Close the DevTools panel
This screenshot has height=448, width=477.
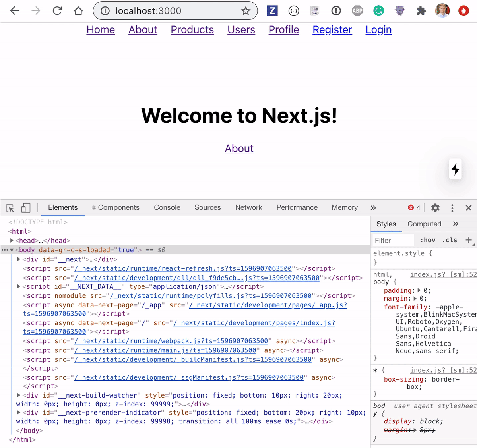coord(469,208)
